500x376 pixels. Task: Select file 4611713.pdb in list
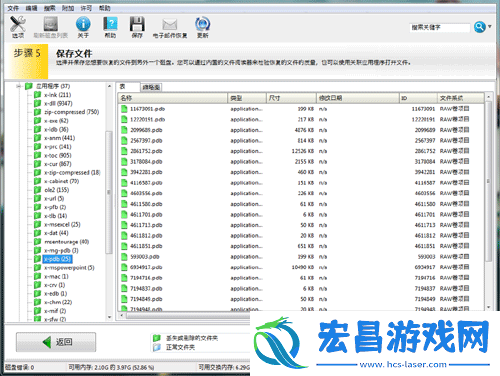[302, 225]
